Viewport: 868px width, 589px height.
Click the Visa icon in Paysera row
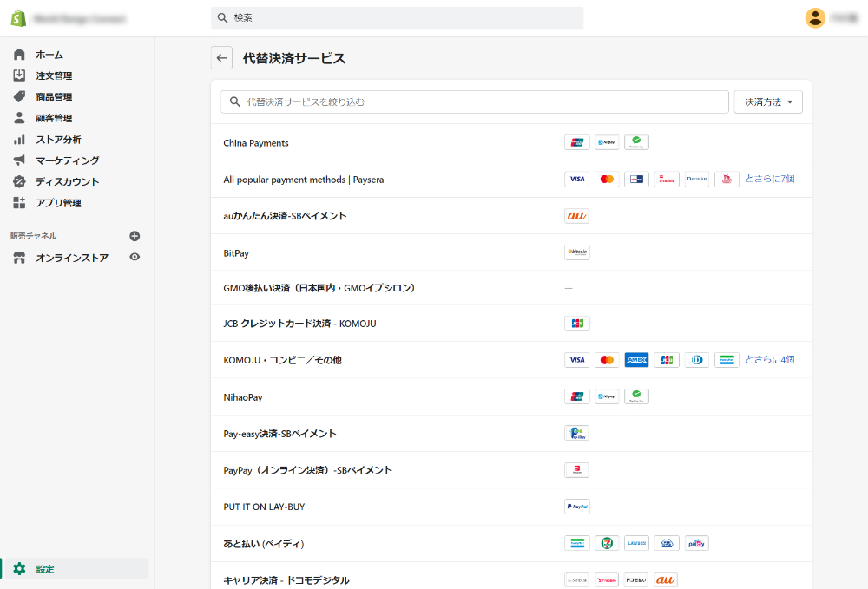click(x=577, y=180)
